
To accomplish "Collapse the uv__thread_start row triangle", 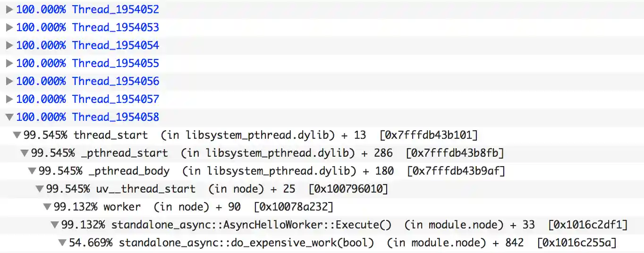I will click(39, 189).
